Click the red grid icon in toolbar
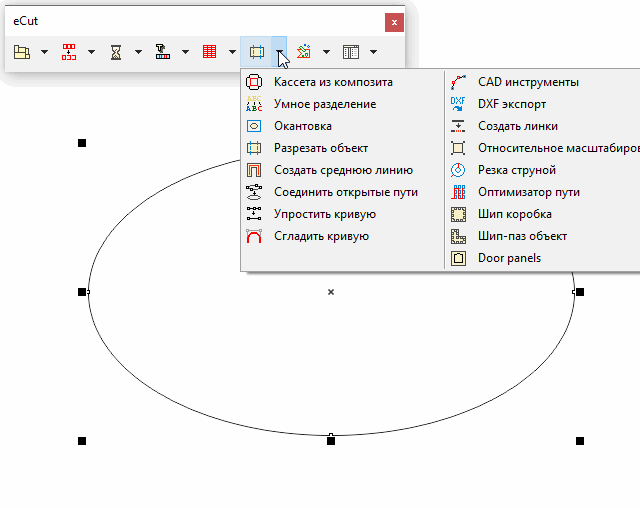Screen dimensions: 640x508 pos(209,52)
